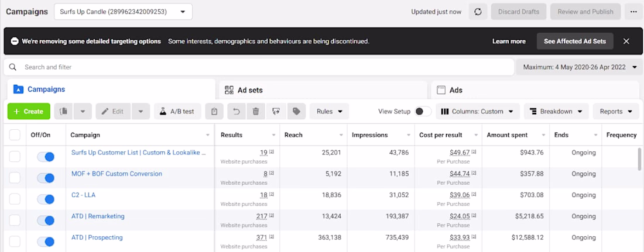Click the minus circle icon in banner
The height and width of the screenshot is (252, 644).
(x=15, y=41)
